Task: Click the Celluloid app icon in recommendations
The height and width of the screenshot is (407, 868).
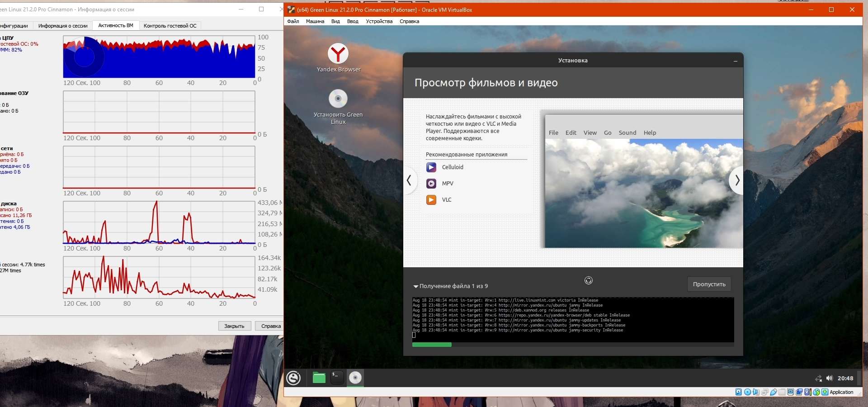Action: [431, 167]
